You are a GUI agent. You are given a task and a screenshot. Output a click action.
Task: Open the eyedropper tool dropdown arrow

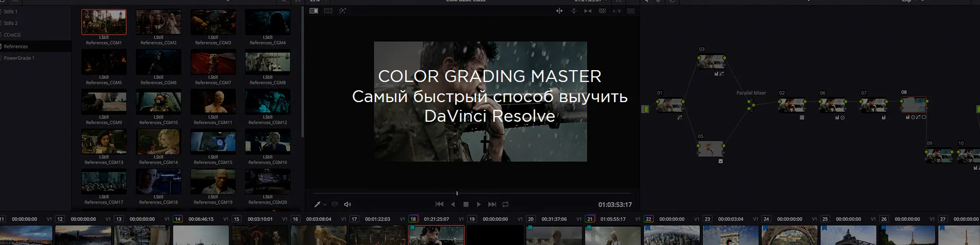[325, 205]
